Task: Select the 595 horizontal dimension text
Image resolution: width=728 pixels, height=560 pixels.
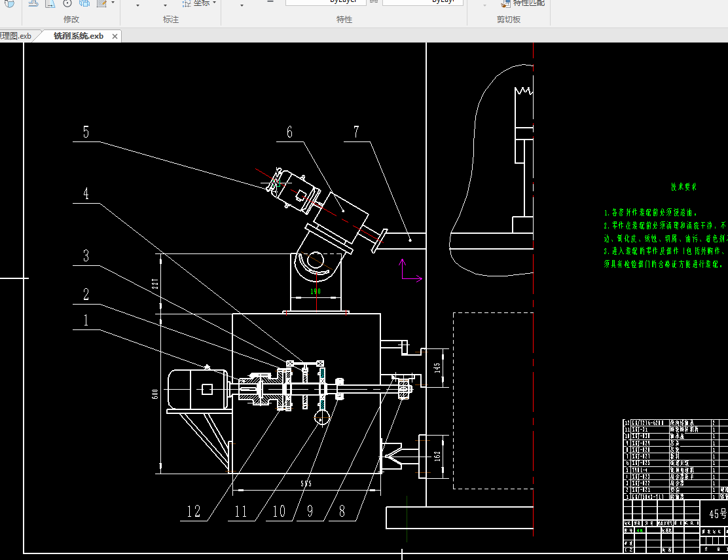Action: (306, 483)
